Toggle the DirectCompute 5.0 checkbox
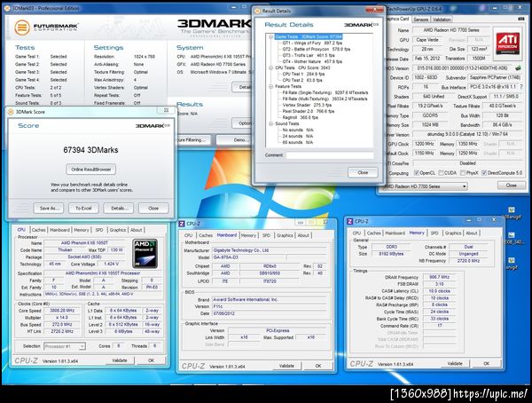Screen dimensions: 532x403 (484, 173)
